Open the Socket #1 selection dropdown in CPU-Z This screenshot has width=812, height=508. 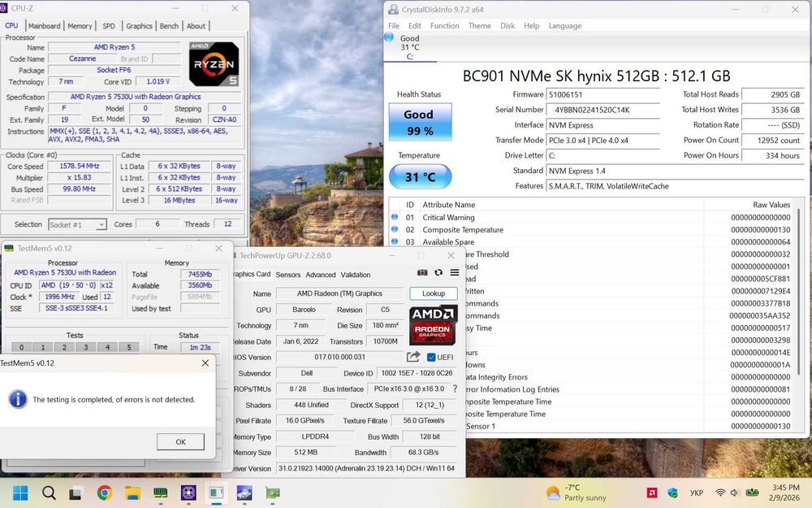pos(77,224)
